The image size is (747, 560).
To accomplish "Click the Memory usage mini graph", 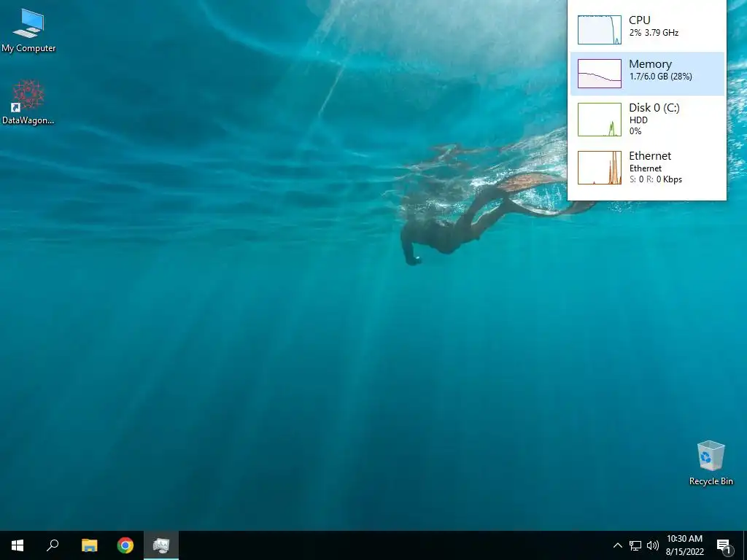I will pos(600,74).
